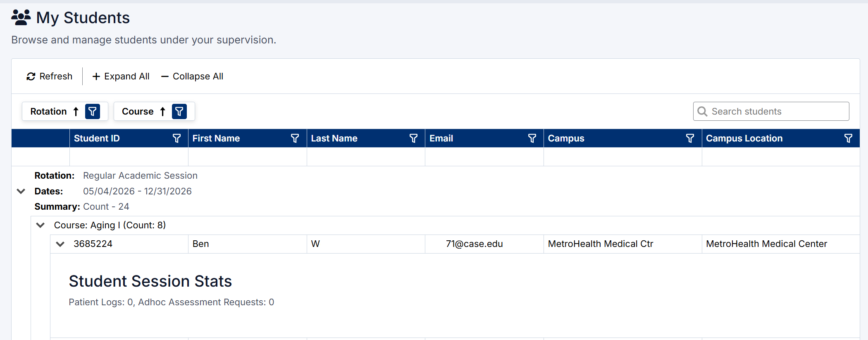
Task: Collapse all rows with Collapse All
Action: 192,77
